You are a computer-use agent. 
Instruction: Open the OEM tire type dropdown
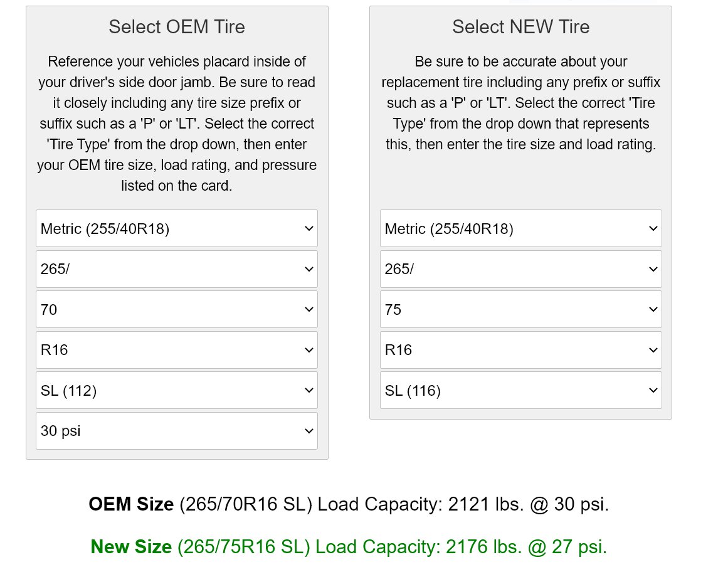(x=176, y=228)
